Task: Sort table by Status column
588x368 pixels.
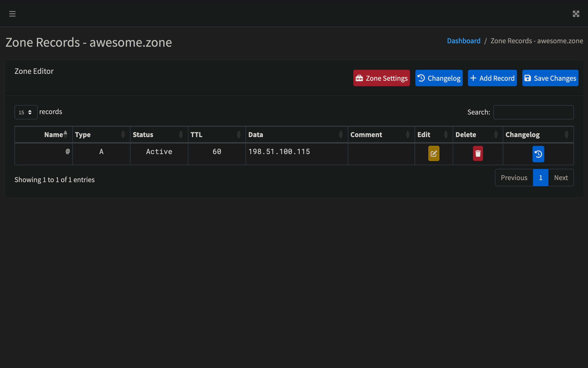Action: click(159, 135)
